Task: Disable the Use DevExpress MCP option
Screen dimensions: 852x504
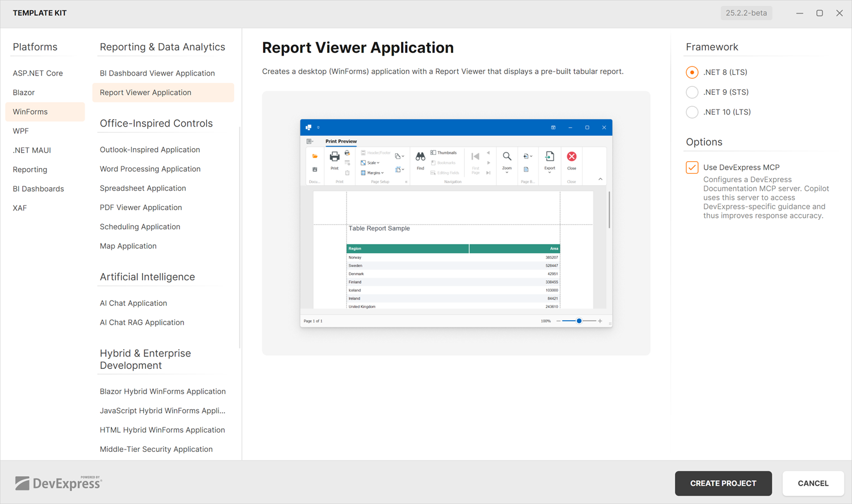Action: [692, 167]
